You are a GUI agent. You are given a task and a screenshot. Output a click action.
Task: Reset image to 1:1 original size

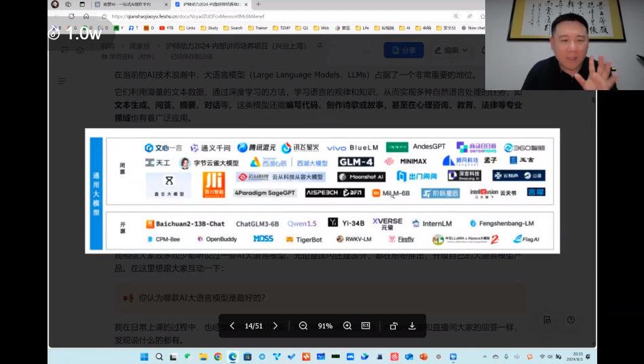[366, 326]
